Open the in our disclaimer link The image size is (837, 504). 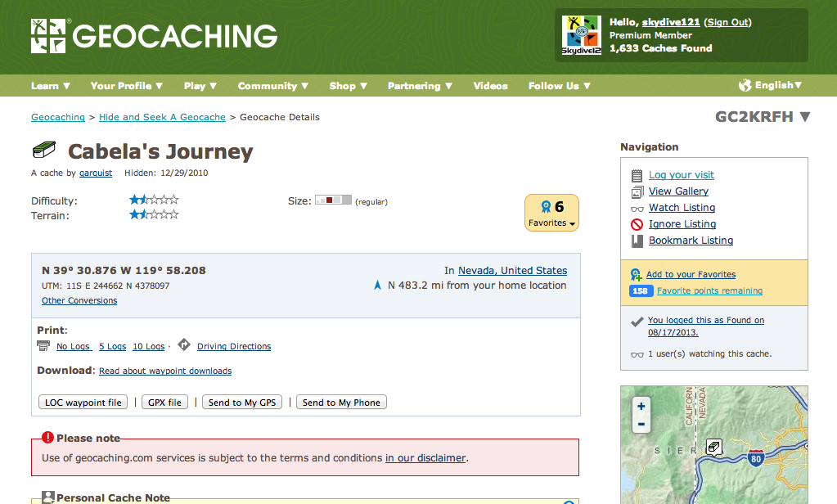click(x=425, y=458)
